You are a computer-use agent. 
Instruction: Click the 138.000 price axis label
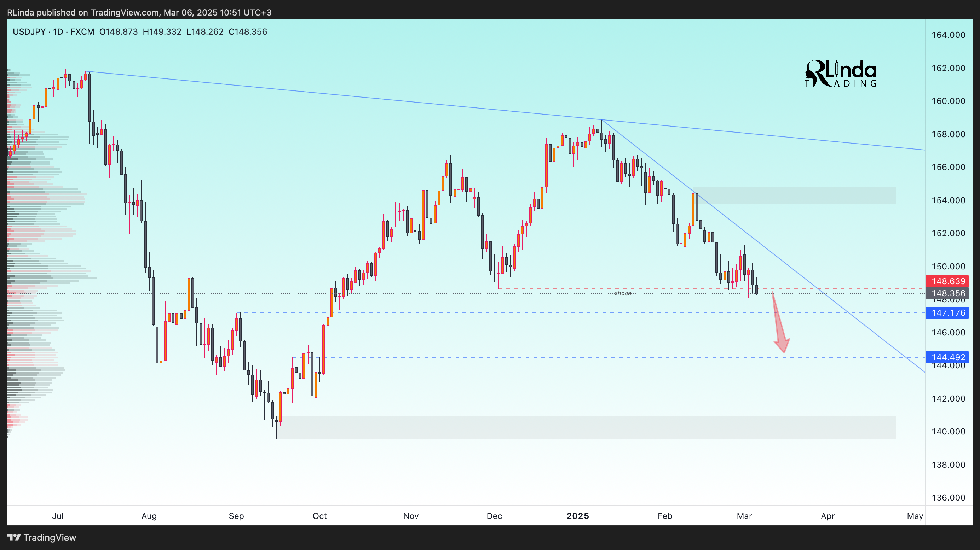point(948,464)
